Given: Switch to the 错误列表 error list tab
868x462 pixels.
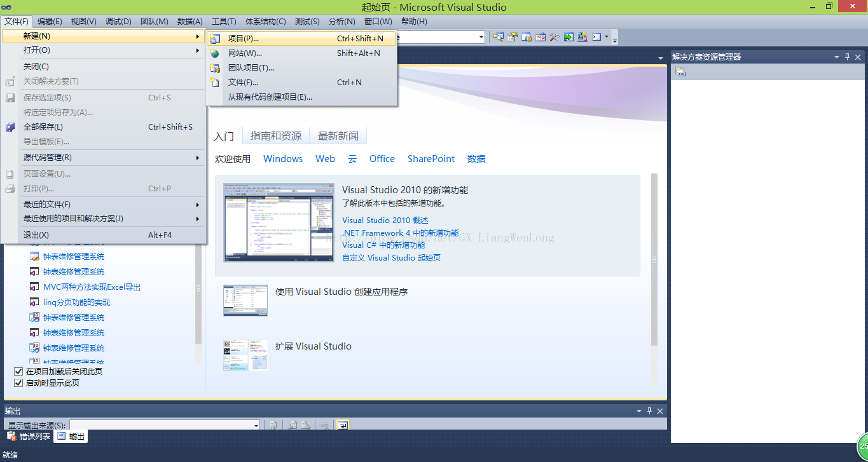Looking at the screenshot, I should tap(29, 436).
